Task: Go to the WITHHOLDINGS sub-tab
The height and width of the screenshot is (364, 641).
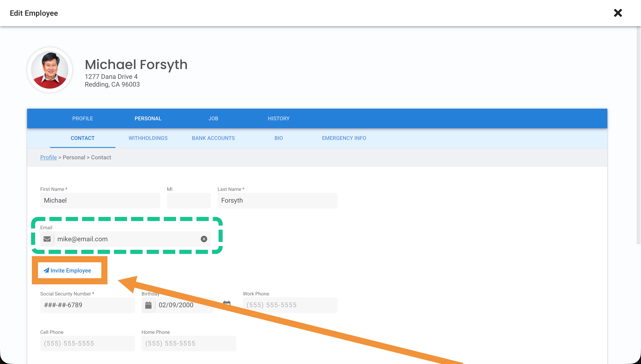Action: click(x=148, y=138)
